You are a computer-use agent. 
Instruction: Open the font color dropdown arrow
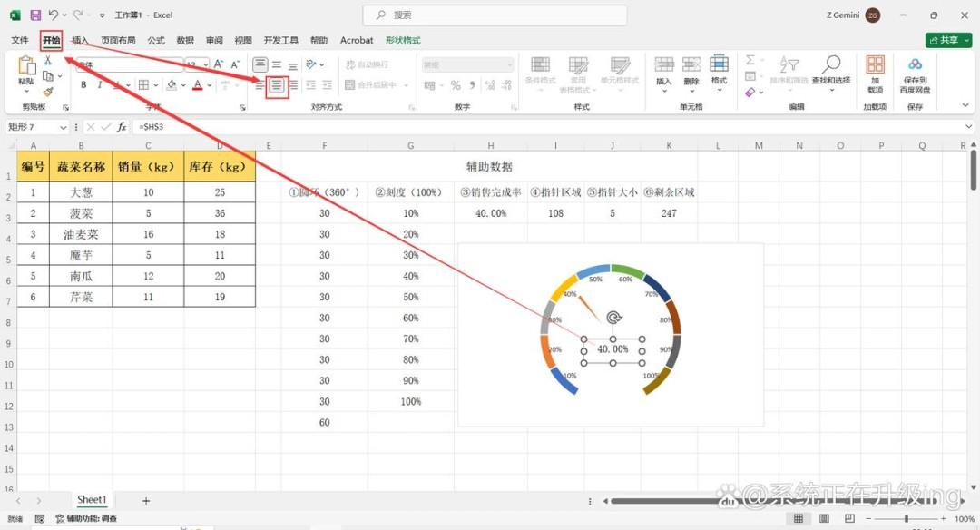[210, 85]
